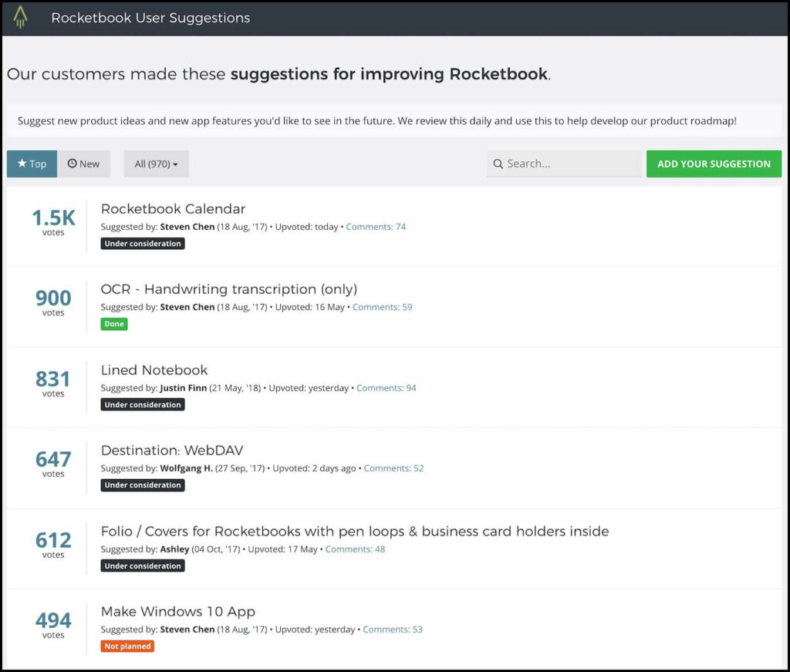Open Comments: 52 link
The width and height of the screenshot is (790, 672).
394,468
